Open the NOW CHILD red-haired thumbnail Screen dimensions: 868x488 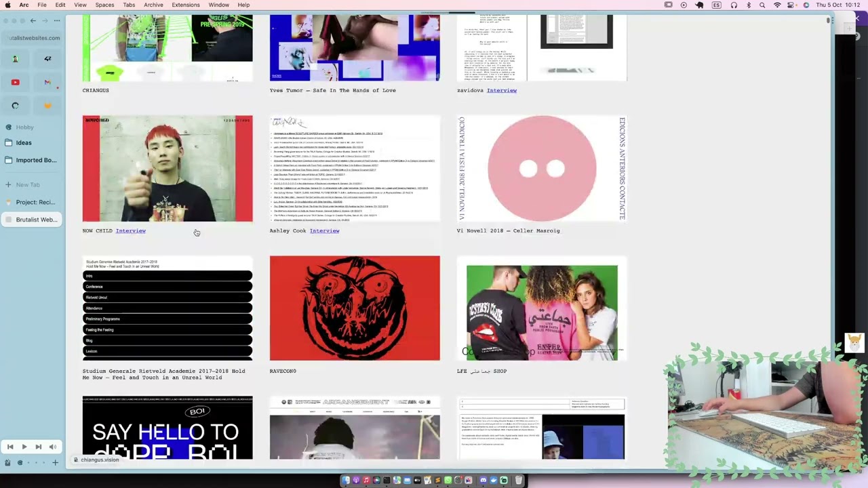coord(167,168)
